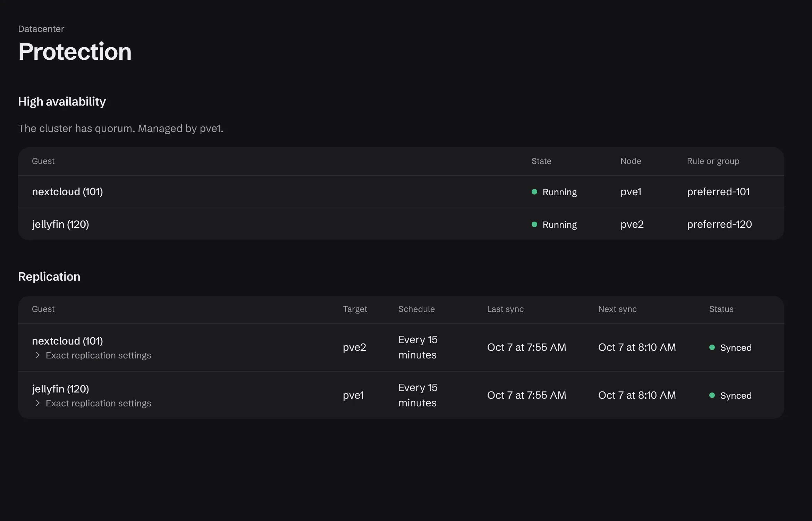Click the Synced status for jellyfin

point(730,396)
